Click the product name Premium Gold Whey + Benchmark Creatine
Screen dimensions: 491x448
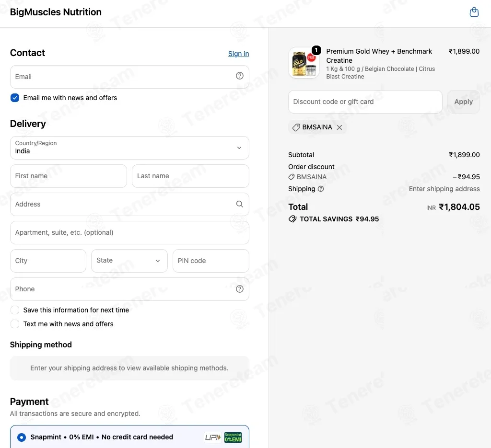point(379,56)
